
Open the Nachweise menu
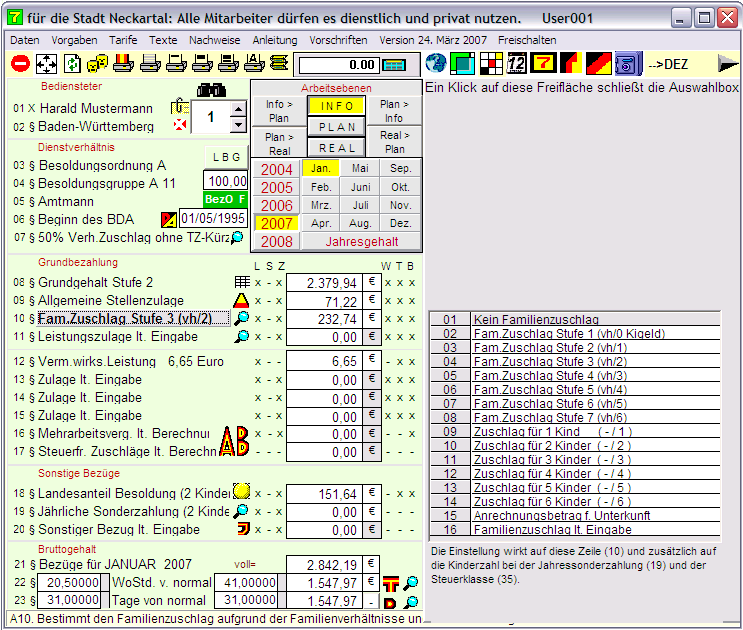215,40
